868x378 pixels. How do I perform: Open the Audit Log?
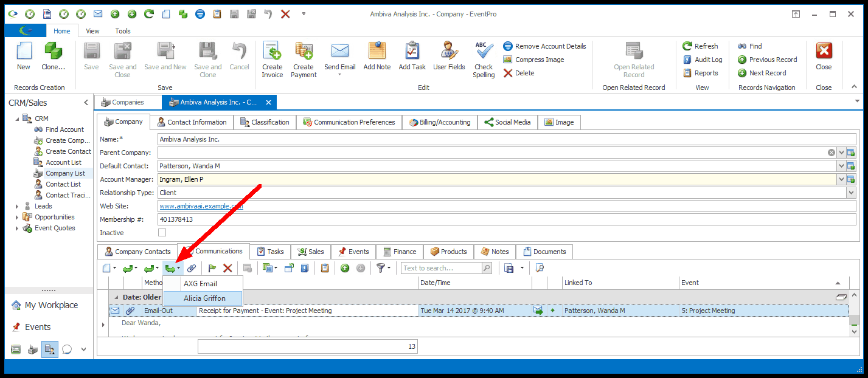tap(703, 60)
